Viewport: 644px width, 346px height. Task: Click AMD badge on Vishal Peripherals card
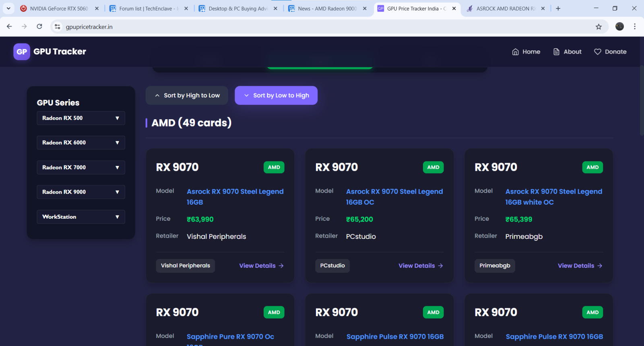(x=274, y=167)
